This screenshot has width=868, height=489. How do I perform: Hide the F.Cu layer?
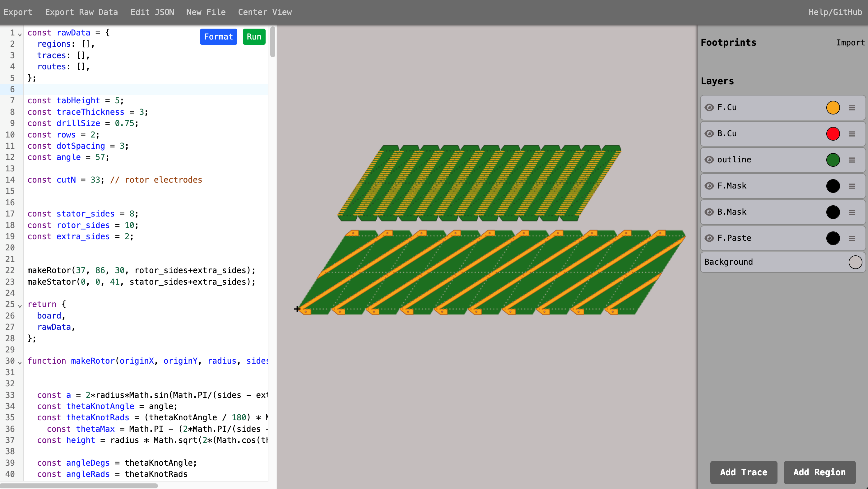point(710,108)
